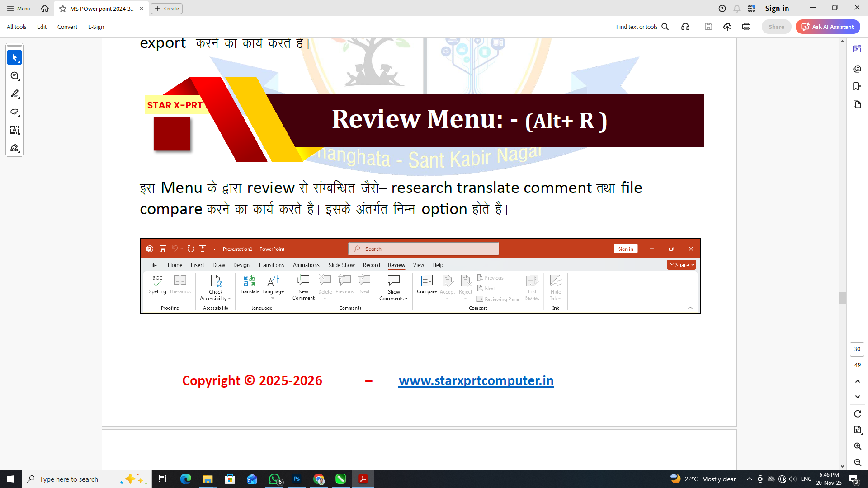Screen dimensions: 868x488
Task: Click the Sign in button
Action: point(777,8)
